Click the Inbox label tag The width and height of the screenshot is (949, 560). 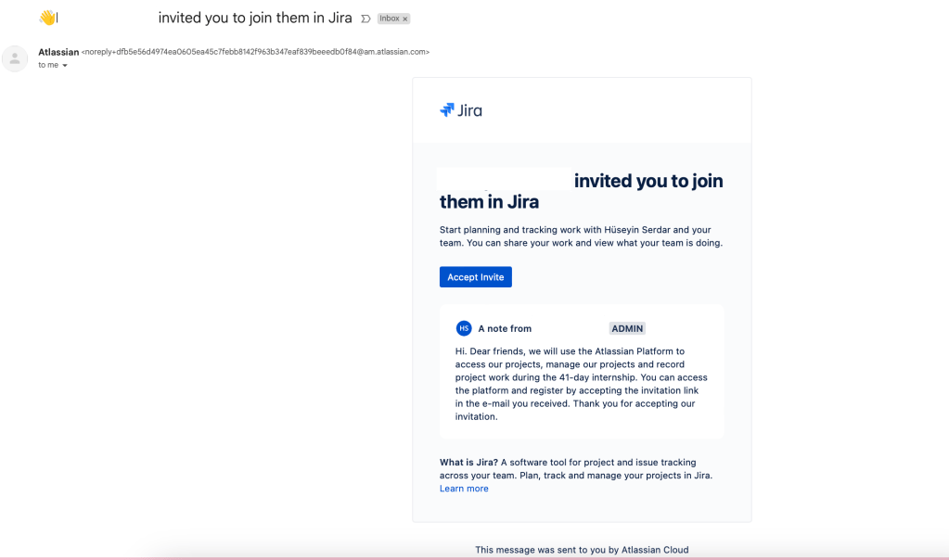click(x=390, y=19)
